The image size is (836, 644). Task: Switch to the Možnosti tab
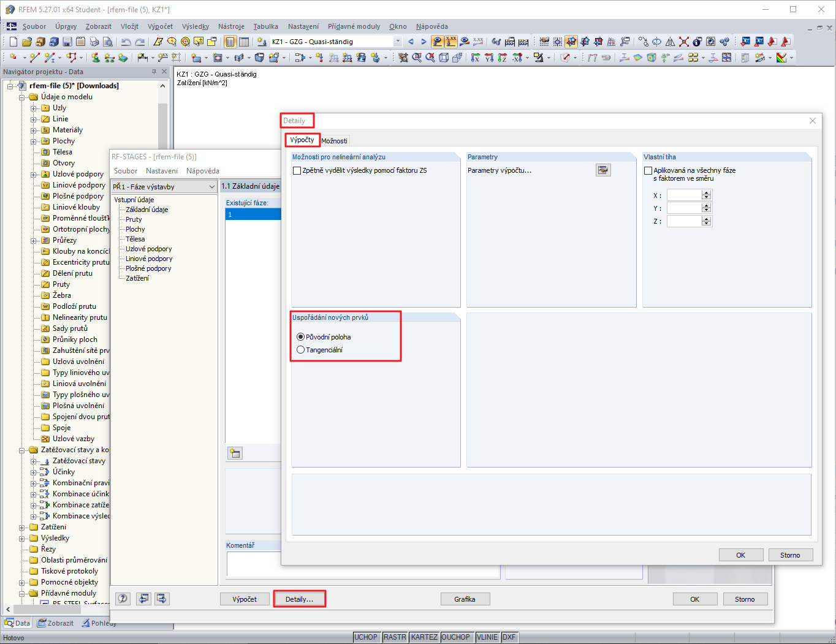point(334,141)
